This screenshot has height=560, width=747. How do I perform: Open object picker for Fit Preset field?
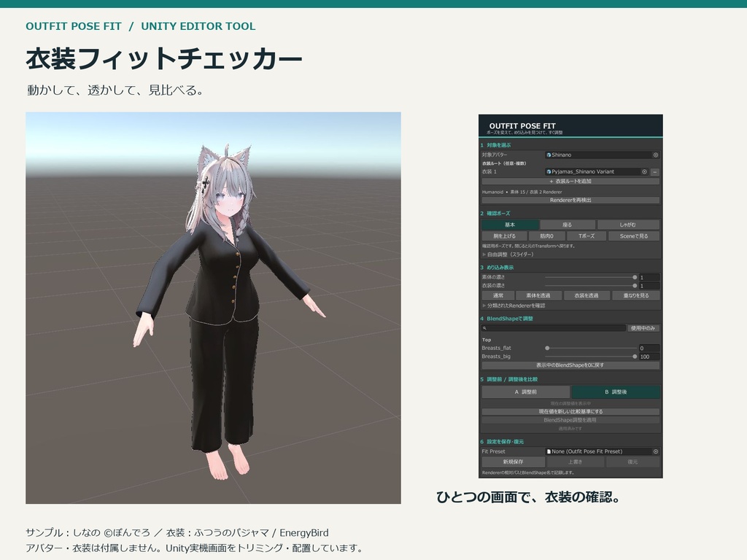656,451
